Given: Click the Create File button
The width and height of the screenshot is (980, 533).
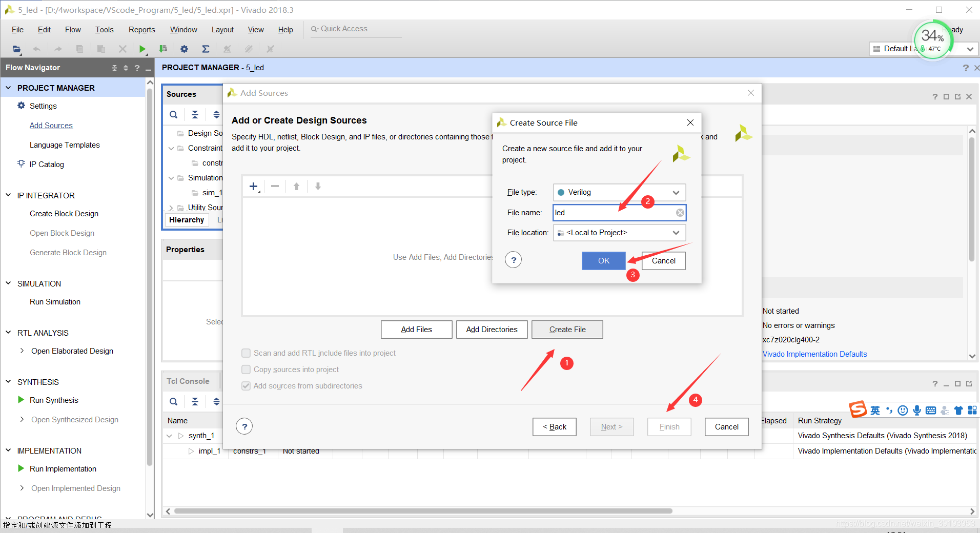Looking at the screenshot, I should coord(567,330).
